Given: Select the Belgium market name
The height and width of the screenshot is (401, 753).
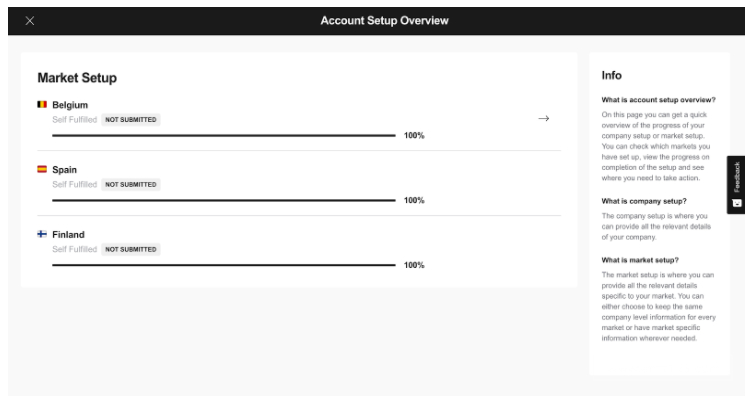Looking at the screenshot, I should (70, 104).
